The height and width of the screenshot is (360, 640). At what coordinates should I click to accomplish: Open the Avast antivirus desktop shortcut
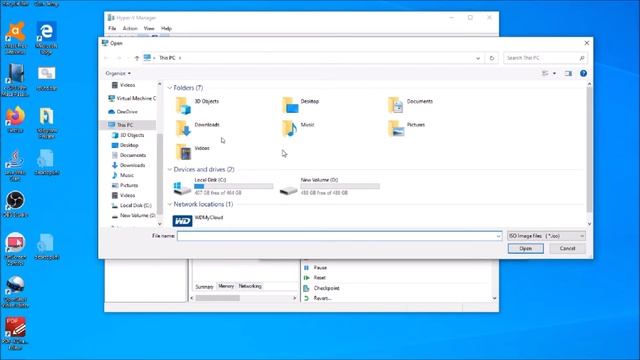[16, 38]
